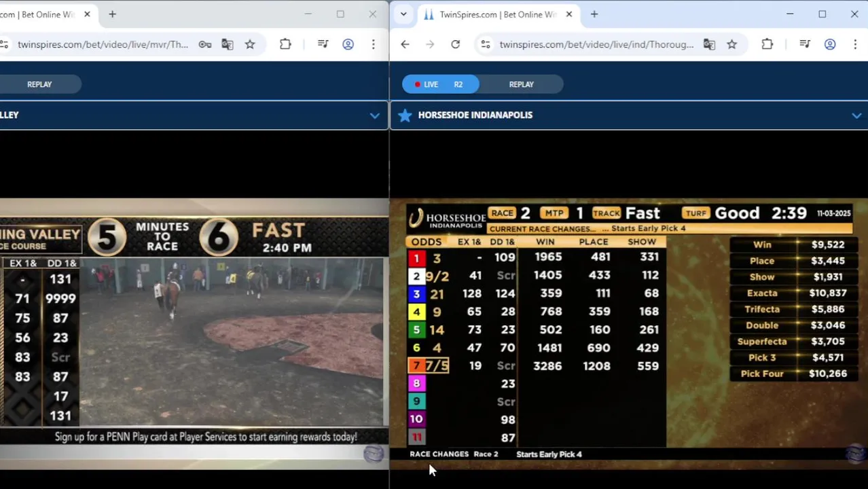Bookmark page with star in right window

click(x=731, y=44)
